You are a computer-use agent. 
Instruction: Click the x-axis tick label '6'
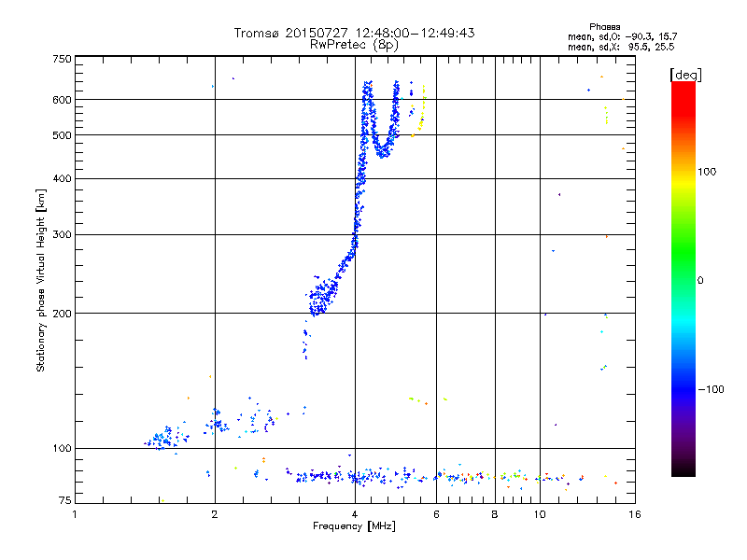pos(436,514)
